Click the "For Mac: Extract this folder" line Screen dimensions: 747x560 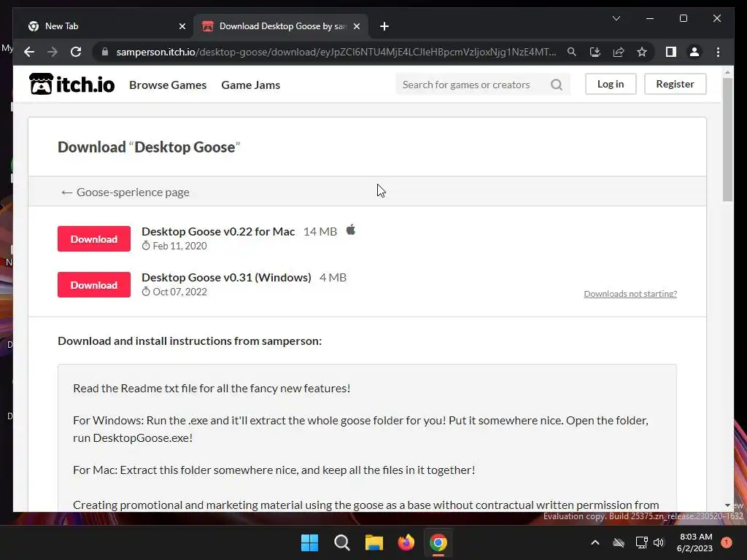(x=274, y=470)
